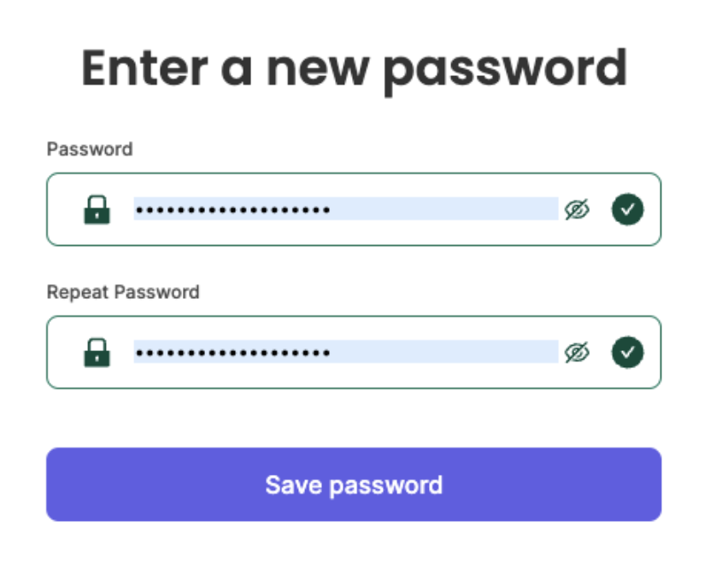This screenshot has height=574, width=728.
Task: Click the Repeat Password label text
Action: 123,292
